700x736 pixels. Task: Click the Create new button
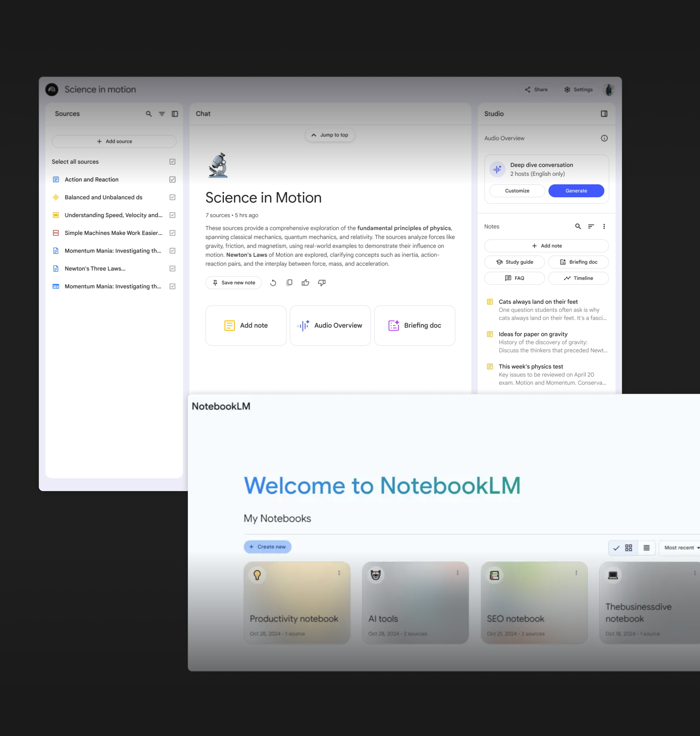[x=267, y=546]
